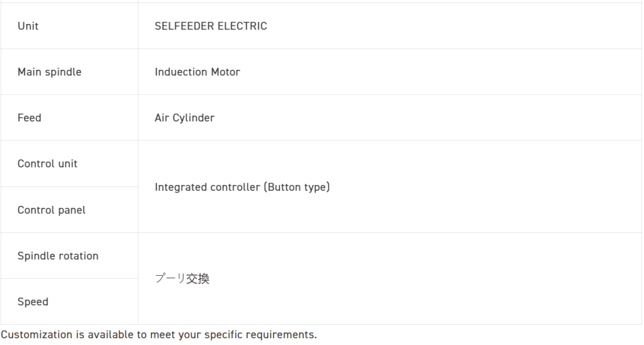Select the "Feed" row label
Screen dimensions: 644x345
(29, 118)
